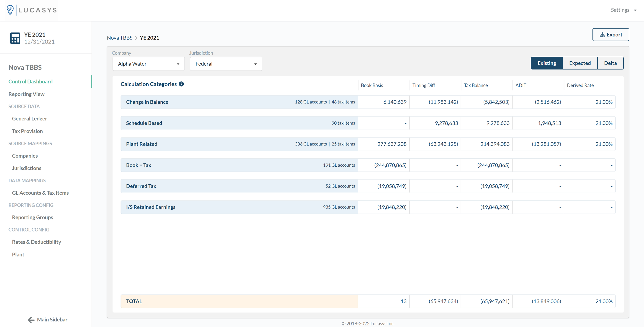
Task: Keep Existing view selected
Action: [x=546, y=63]
